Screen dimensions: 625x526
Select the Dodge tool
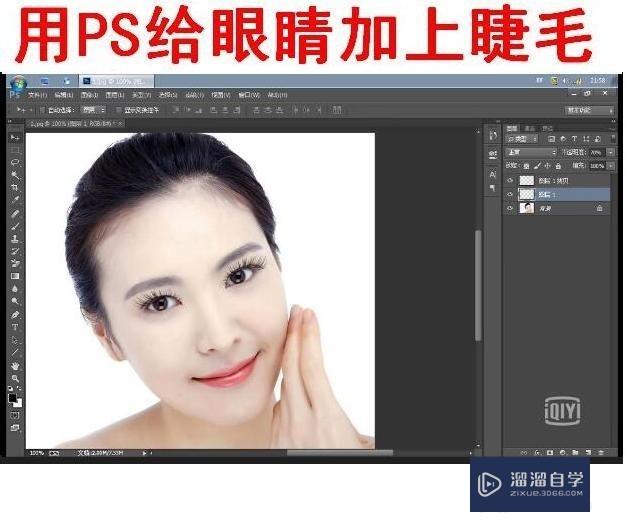[15, 301]
